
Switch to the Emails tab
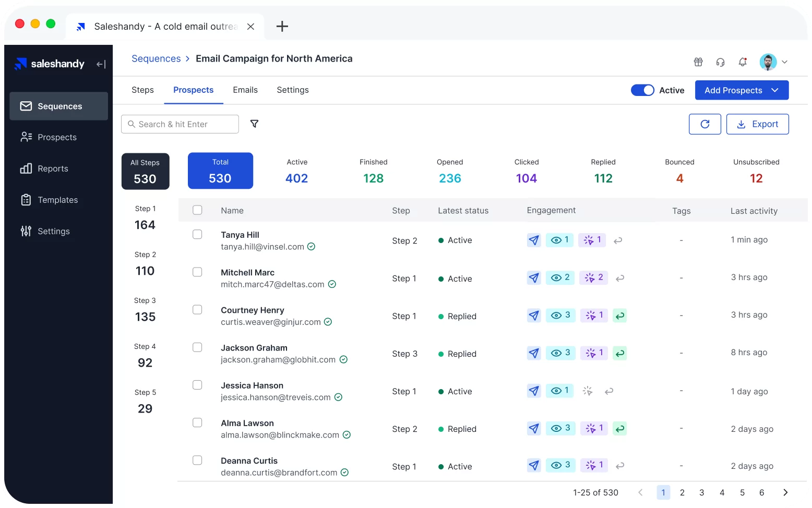tap(245, 90)
